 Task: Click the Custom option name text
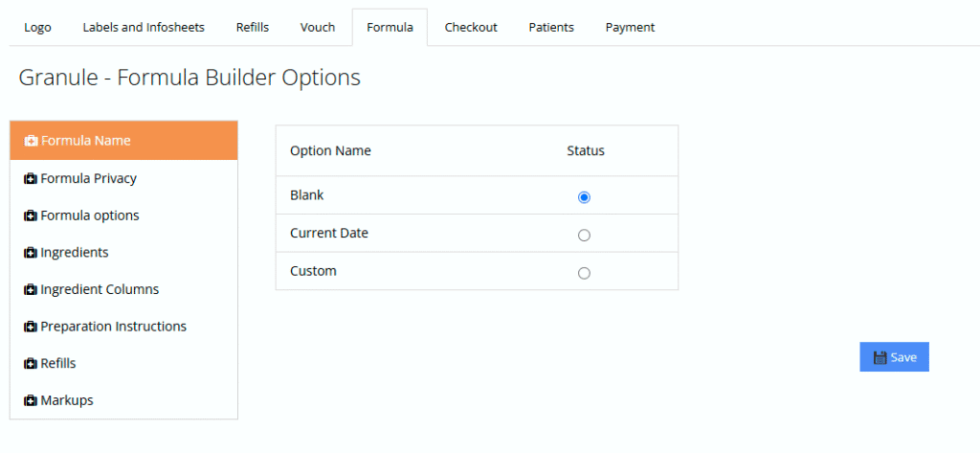click(313, 271)
